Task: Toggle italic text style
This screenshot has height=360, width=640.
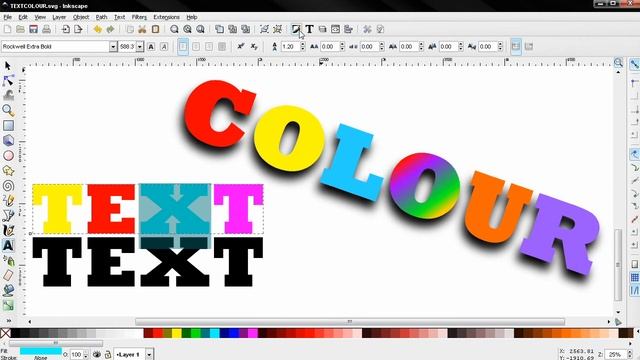Action: pos(164,47)
